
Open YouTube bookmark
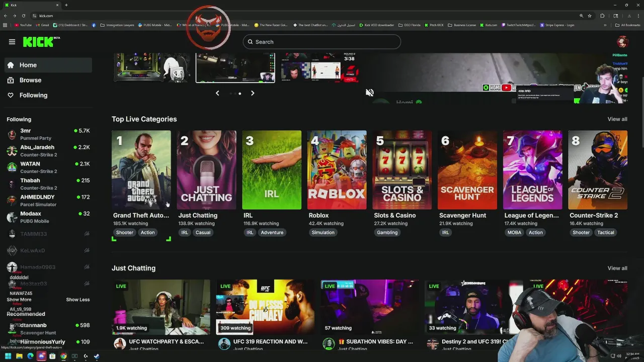[x=23, y=25]
